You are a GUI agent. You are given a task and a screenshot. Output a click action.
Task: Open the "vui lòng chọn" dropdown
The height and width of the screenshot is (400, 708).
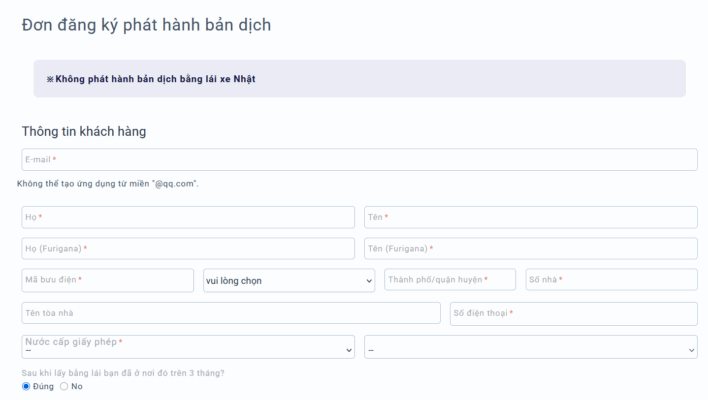288,281
